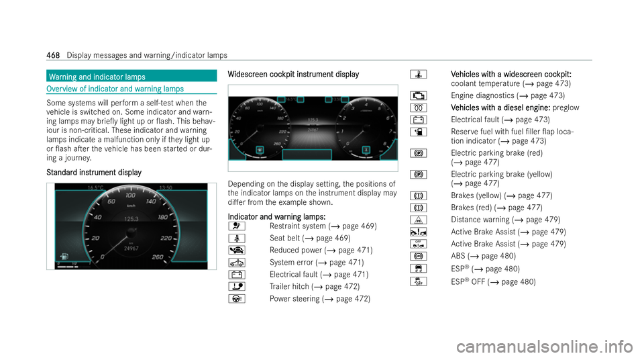Click 'System error (→ page 471)' reference
This screenshot has height=358, width=644.
[x=317, y=262]
